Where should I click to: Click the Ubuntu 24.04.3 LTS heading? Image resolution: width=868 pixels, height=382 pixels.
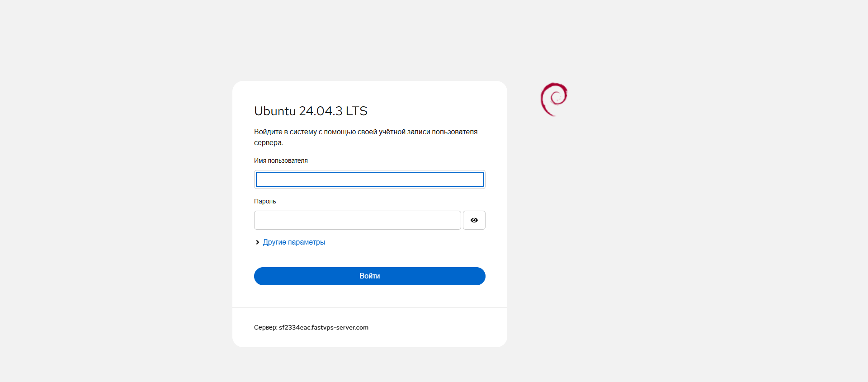[311, 111]
